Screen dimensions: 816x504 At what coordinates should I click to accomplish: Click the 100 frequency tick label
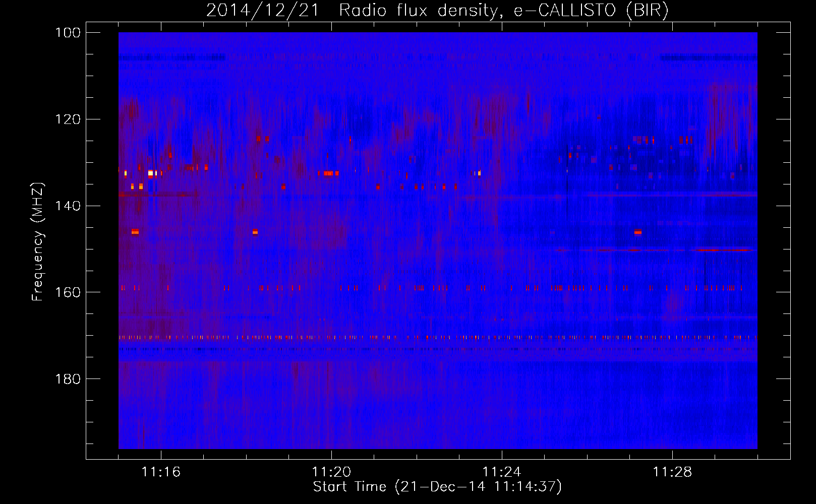tap(68, 33)
